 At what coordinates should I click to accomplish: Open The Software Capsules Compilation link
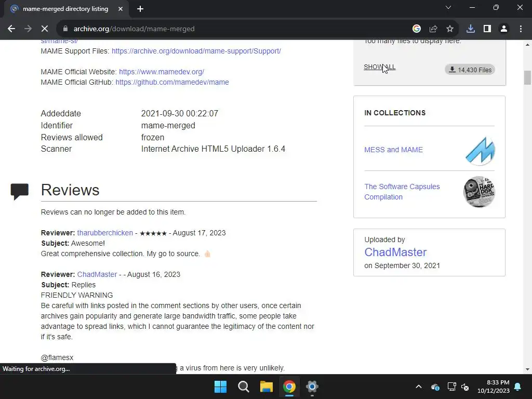402,192
